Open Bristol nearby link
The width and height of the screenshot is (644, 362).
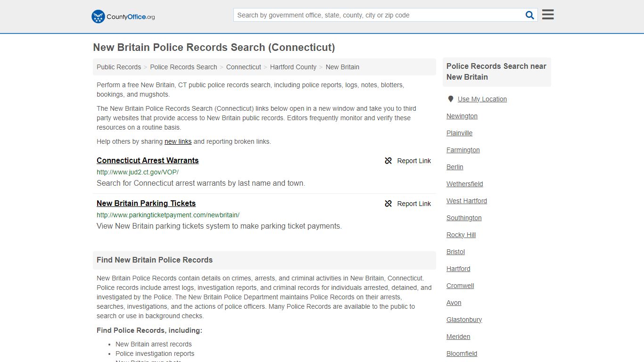tap(455, 252)
